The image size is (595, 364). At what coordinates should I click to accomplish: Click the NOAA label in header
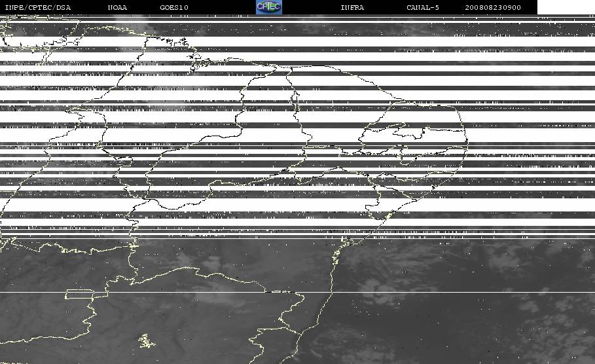tap(117, 8)
